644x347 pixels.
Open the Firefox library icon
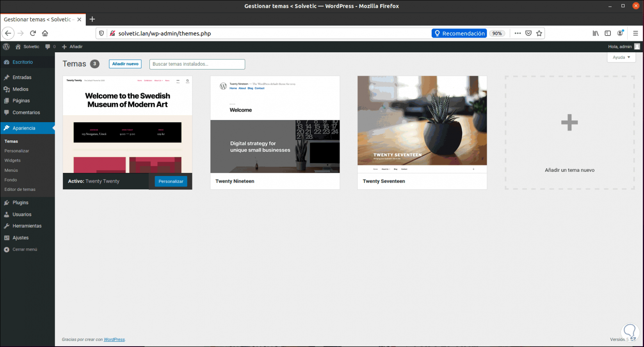coord(596,34)
